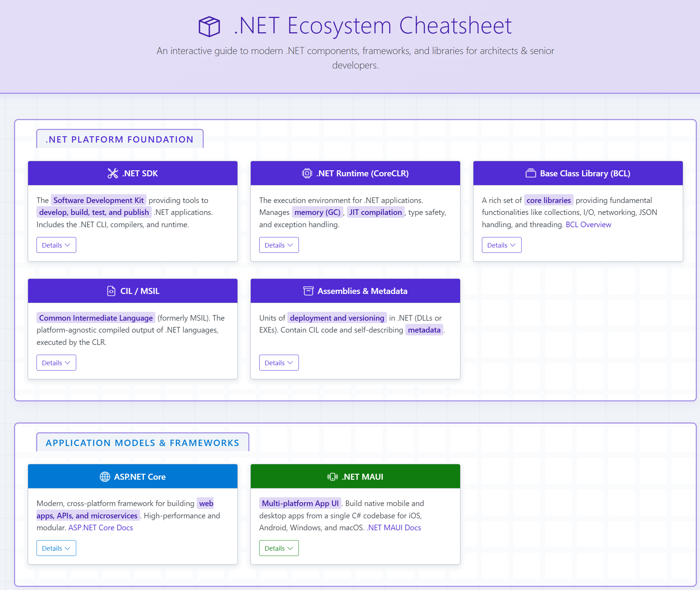Click the '.NET Ecosystem Cheatsheet' title
Viewport: 700px width, 590px height.
click(373, 26)
